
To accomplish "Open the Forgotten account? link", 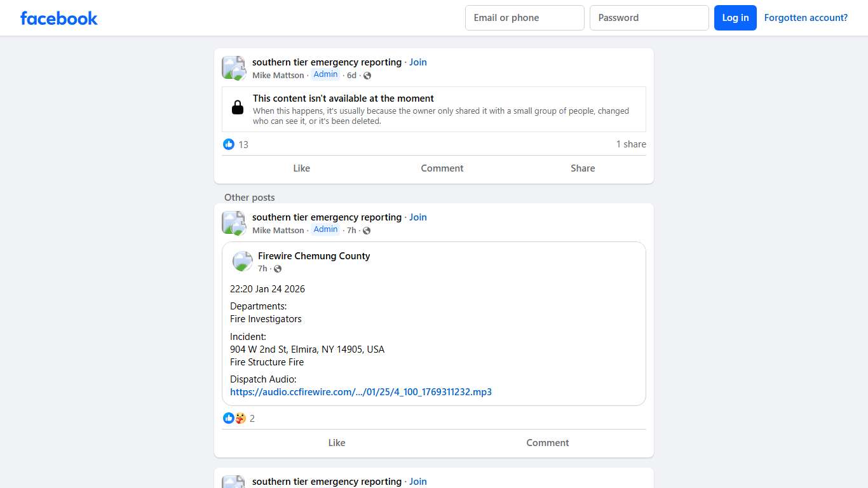I will click(x=806, y=18).
